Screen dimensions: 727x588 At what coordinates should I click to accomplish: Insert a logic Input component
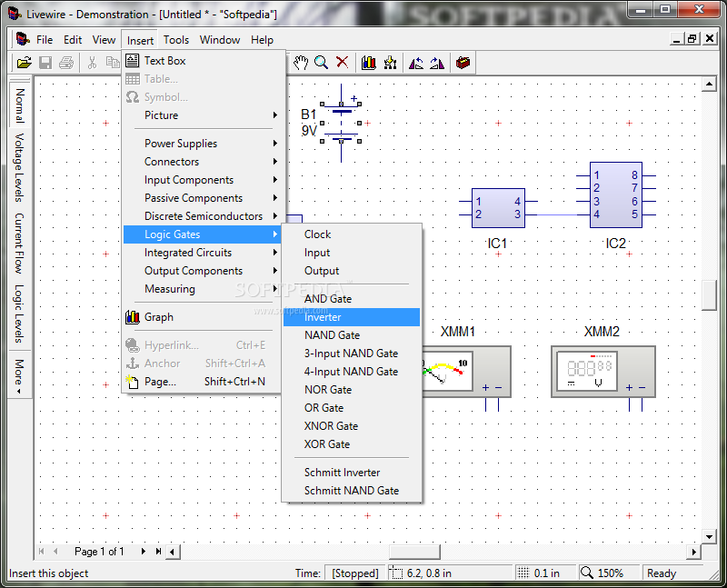(352, 253)
